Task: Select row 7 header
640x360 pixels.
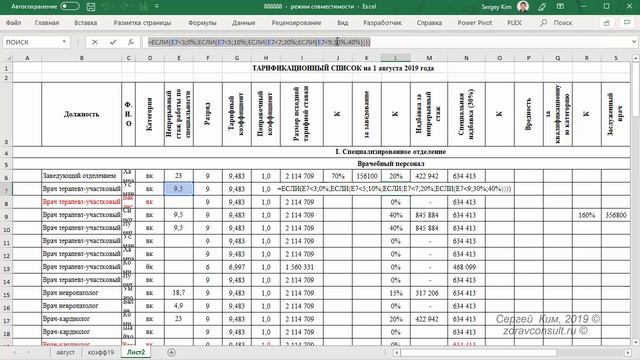Action: coord(6,190)
